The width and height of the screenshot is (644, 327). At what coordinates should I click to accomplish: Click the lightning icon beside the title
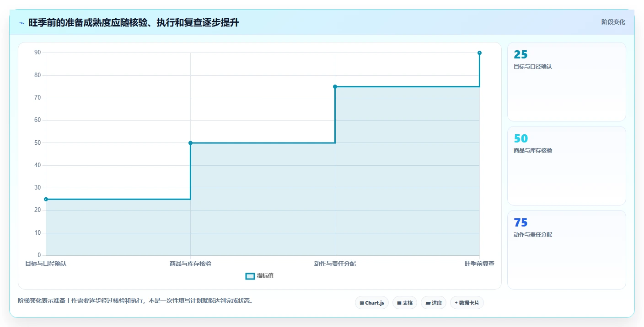[22, 23]
